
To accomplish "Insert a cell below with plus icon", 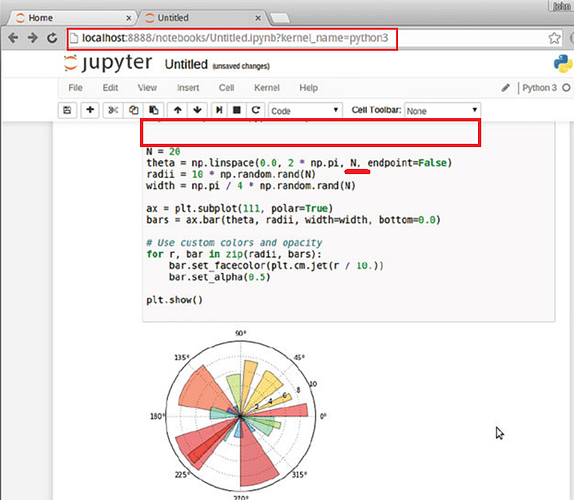I will click(x=90, y=110).
